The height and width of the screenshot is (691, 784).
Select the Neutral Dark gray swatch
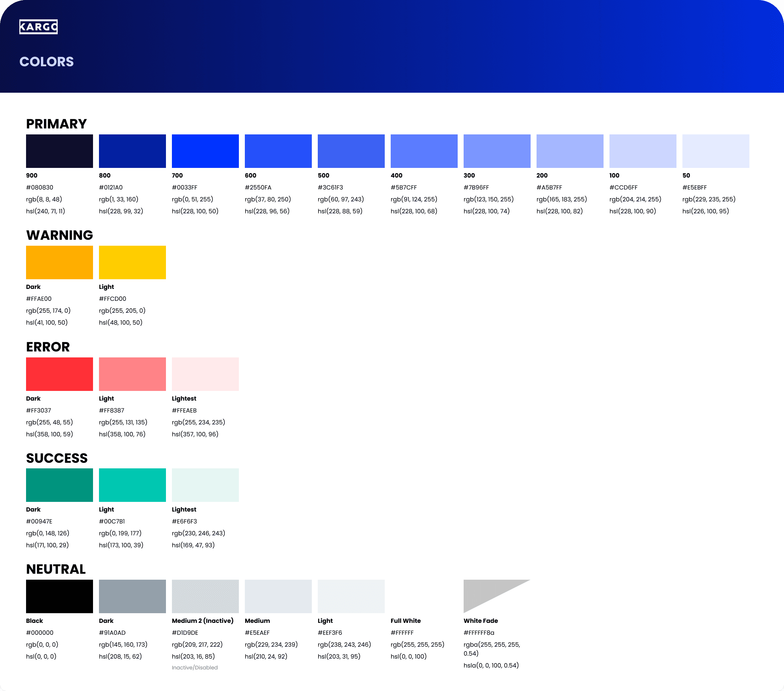click(132, 596)
